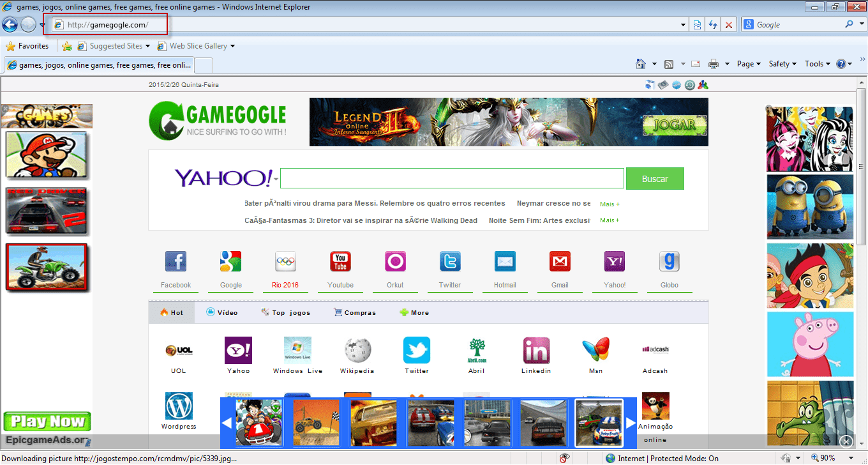Open the Windows Live site icon
The width and height of the screenshot is (868, 465).
coord(297,350)
